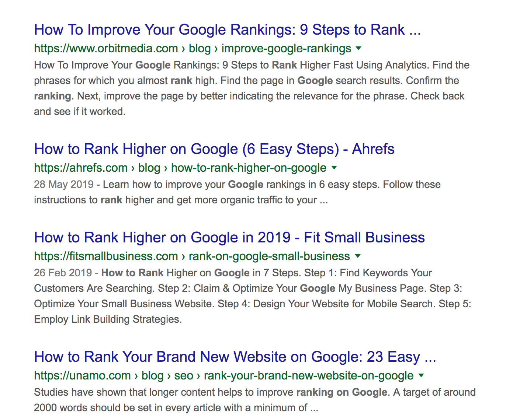
Task: Select bold 'ranking on Google' in the Unamo snippet
Action: click(342, 392)
